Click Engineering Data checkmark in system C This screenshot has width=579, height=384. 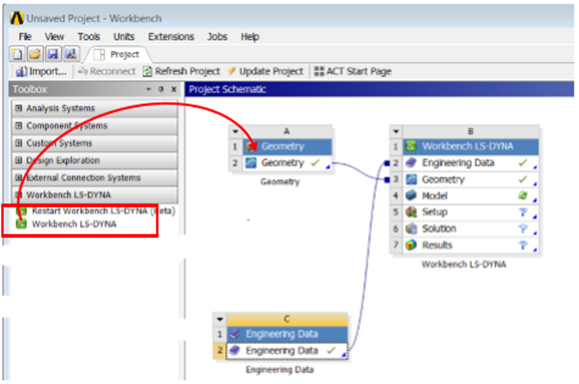pyautogui.click(x=331, y=350)
